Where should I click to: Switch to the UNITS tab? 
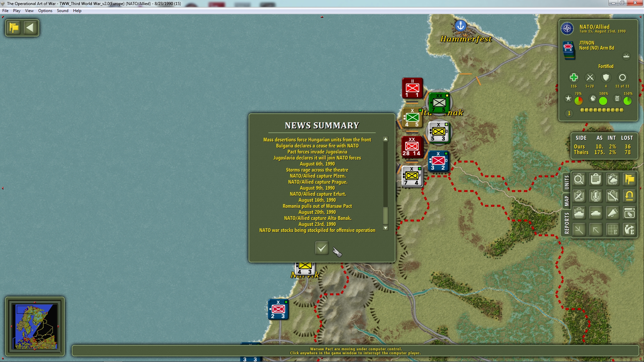coord(567,182)
